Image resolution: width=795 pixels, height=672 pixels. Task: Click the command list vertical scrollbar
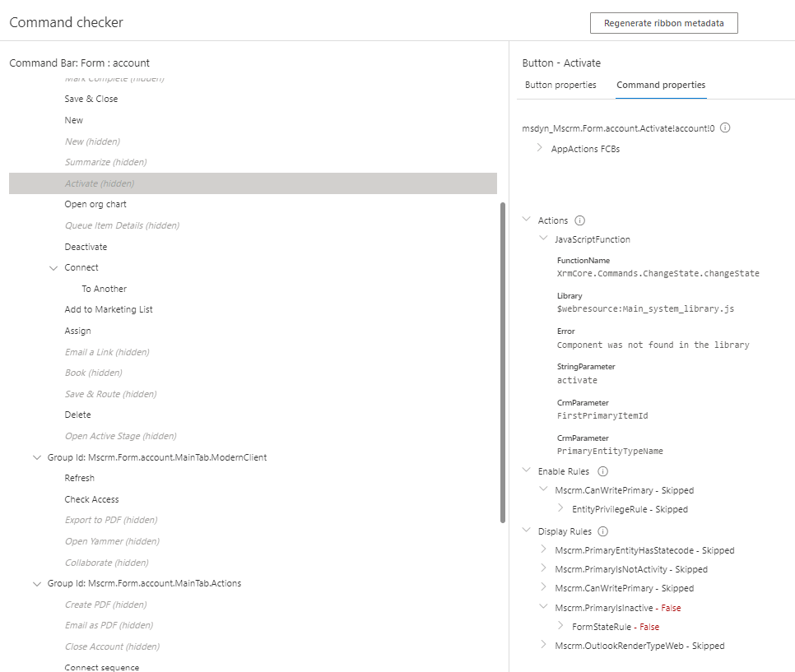coord(503,362)
